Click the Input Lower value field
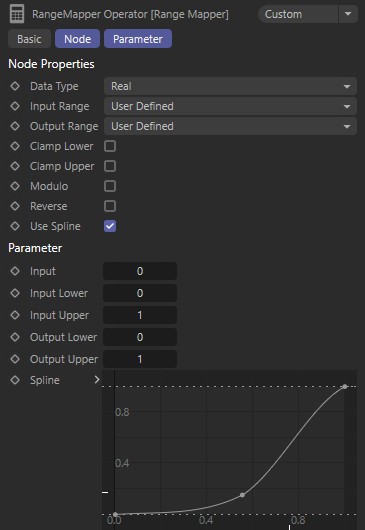Image resolution: width=365 pixels, height=530 pixels. click(140, 293)
